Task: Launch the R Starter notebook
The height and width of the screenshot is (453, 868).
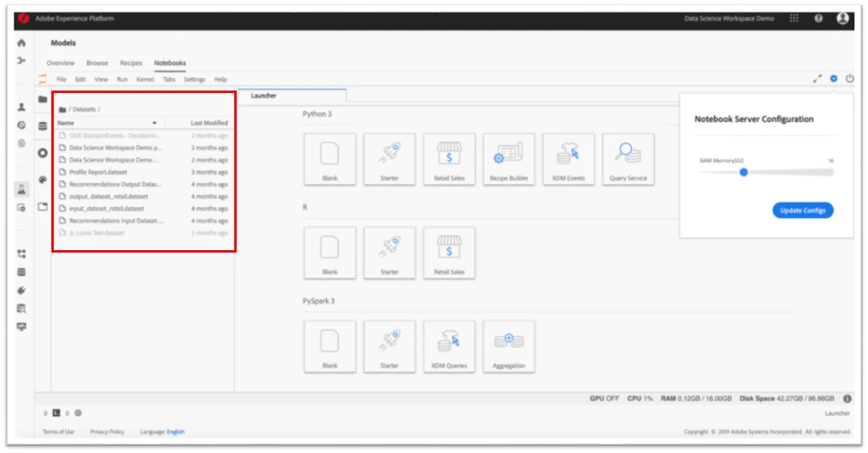Action: tap(390, 253)
